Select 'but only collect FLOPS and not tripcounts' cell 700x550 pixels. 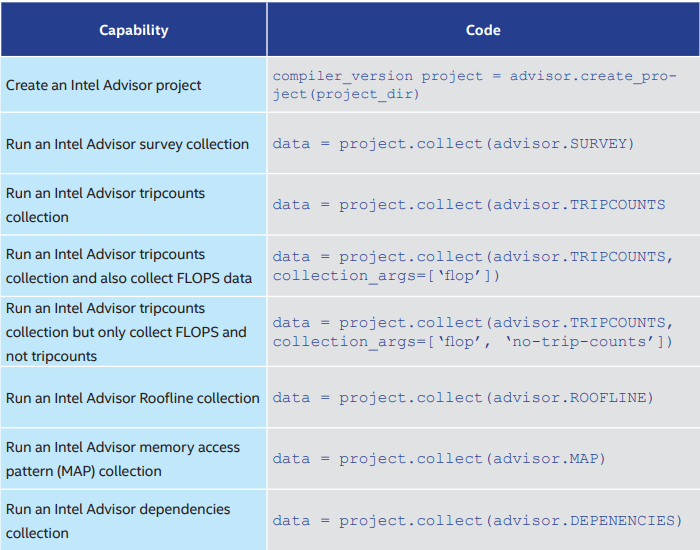pyautogui.click(x=133, y=332)
